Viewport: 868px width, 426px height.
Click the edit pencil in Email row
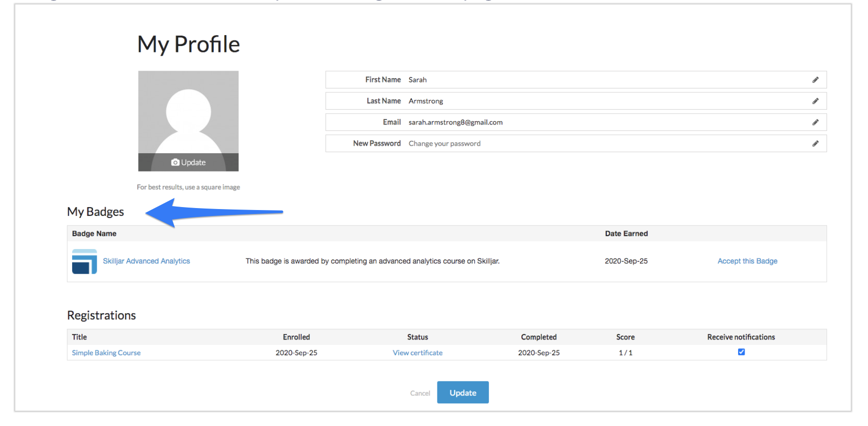[815, 122]
